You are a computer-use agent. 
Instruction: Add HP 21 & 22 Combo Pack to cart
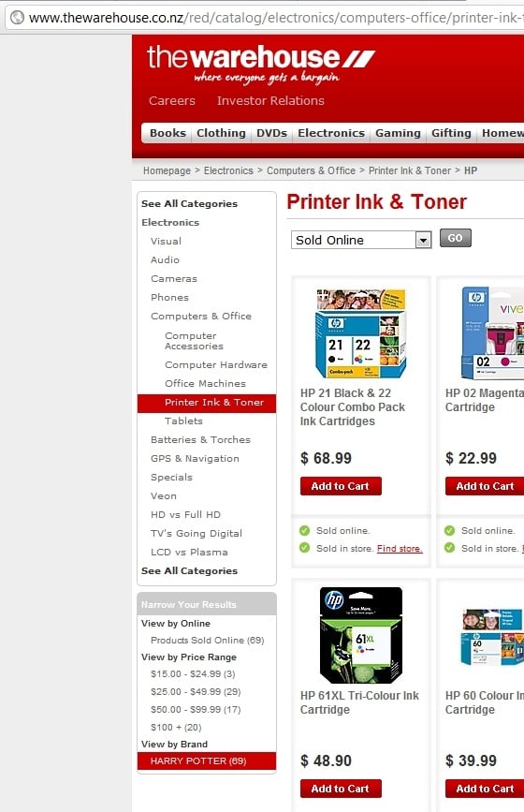tap(341, 486)
